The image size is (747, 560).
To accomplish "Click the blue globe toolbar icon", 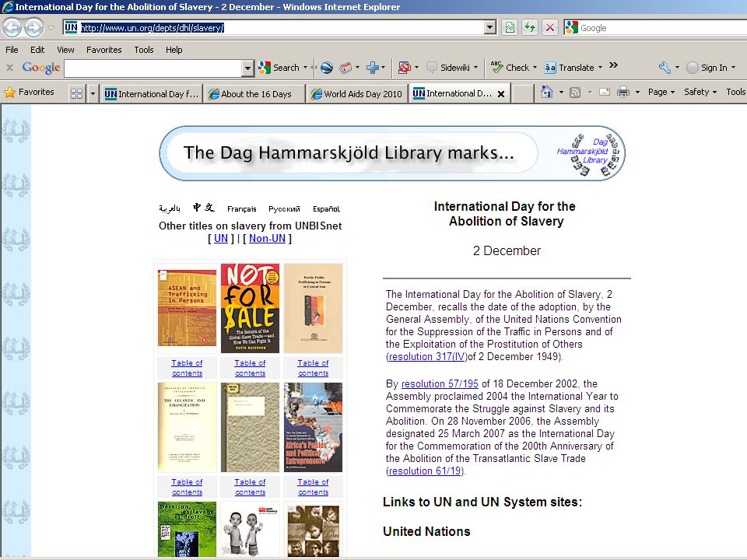I will (x=327, y=68).
